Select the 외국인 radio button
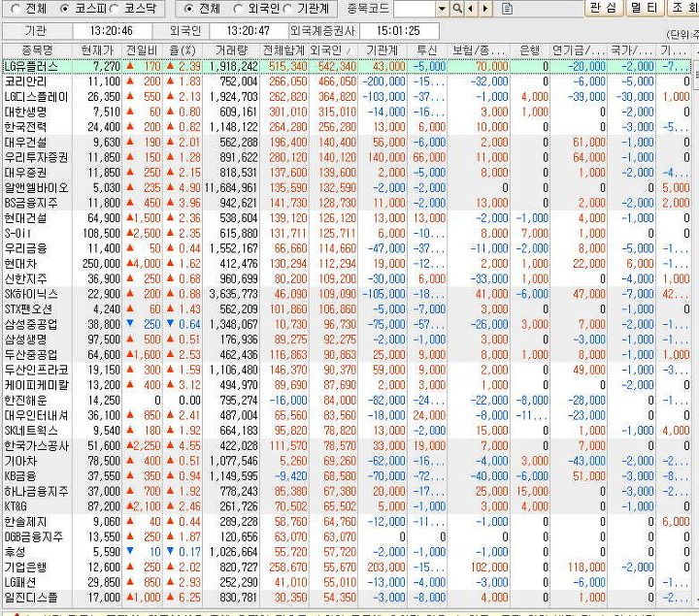The image size is (699, 616). pyautogui.click(x=238, y=9)
